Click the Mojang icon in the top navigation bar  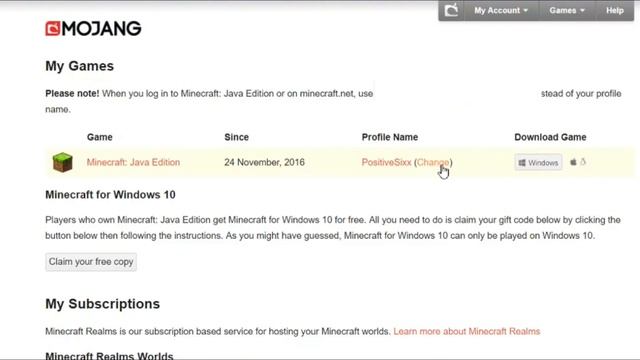tap(451, 10)
